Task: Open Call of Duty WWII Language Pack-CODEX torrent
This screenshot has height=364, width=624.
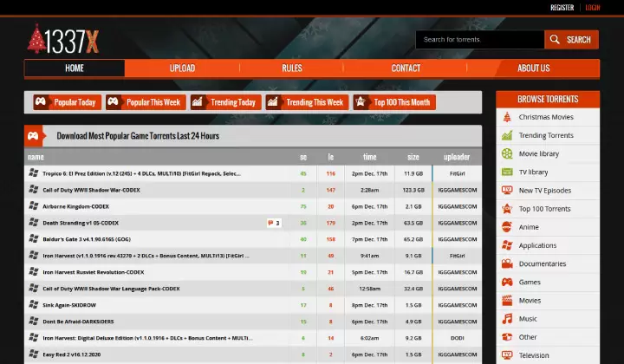Action: pos(112,289)
